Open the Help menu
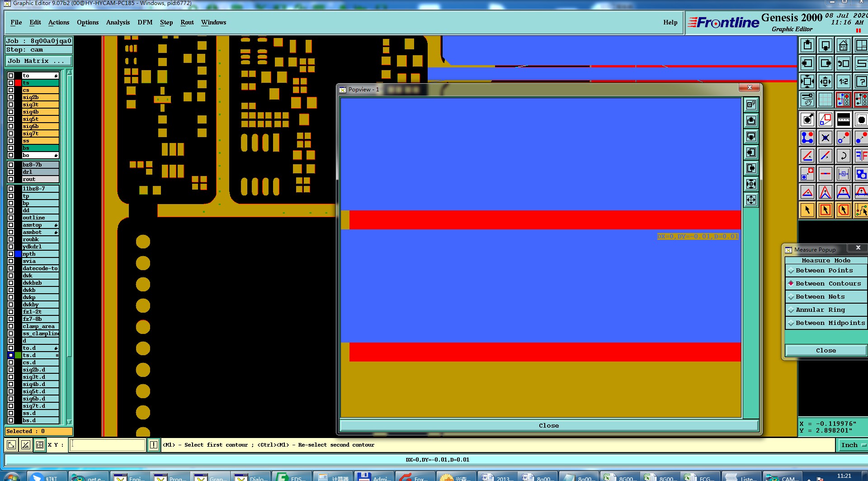The image size is (868, 481). pyautogui.click(x=670, y=22)
